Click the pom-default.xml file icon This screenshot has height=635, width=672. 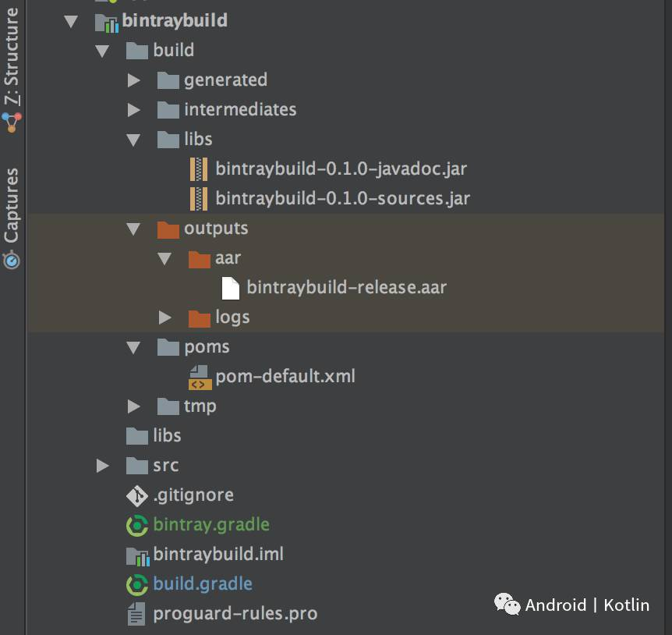click(200, 377)
